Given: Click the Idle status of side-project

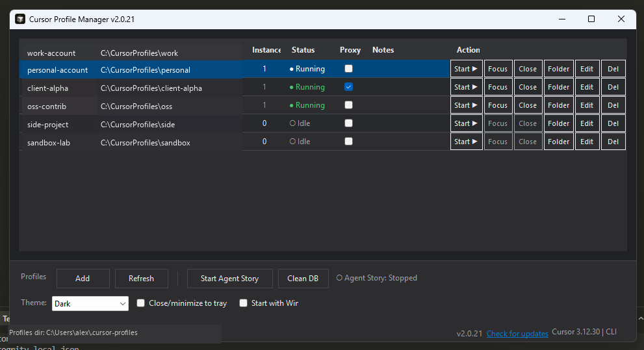Looking at the screenshot, I should (x=300, y=123).
